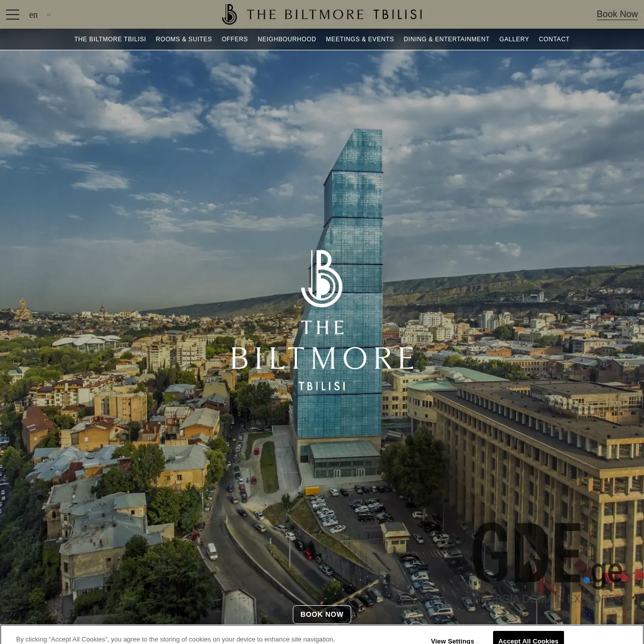
Task: Open Meetings & Events menu
Action: click(360, 39)
